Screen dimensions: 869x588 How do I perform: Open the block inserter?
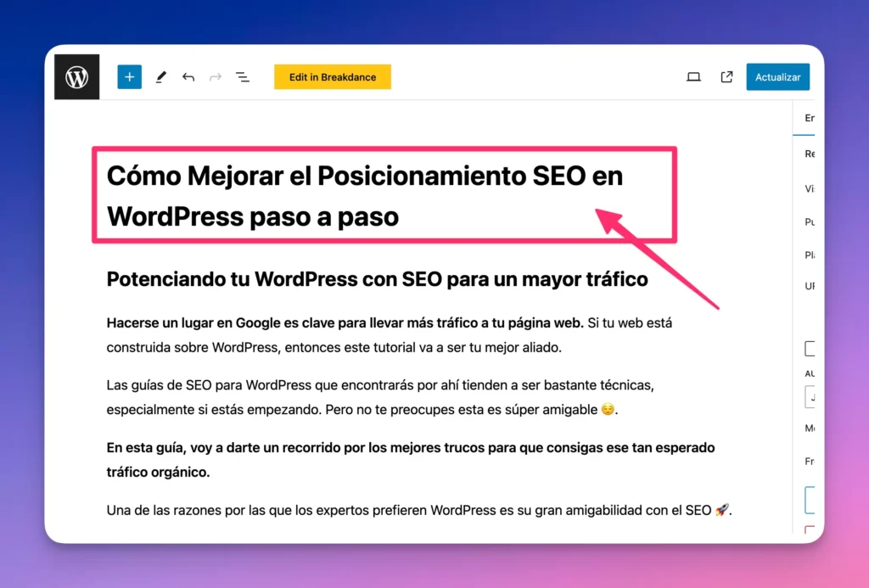point(129,76)
